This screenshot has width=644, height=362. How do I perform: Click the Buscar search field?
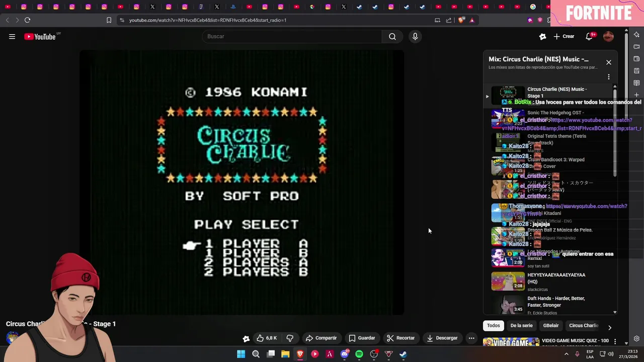click(x=292, y=36)
